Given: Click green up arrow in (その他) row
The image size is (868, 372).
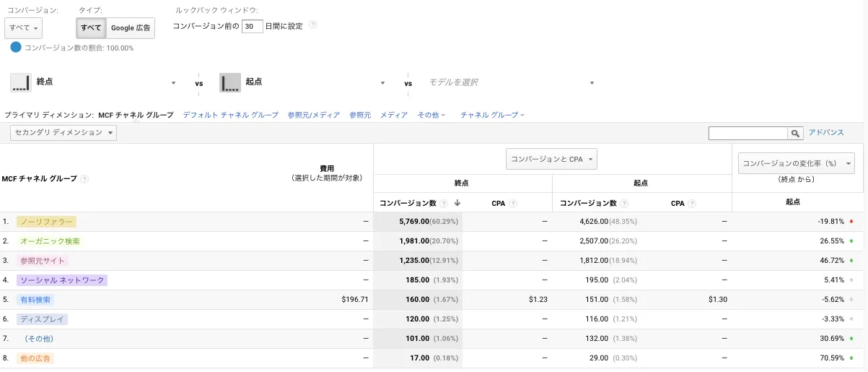Looking at the screenshot, I should click(x=851, y=339).
